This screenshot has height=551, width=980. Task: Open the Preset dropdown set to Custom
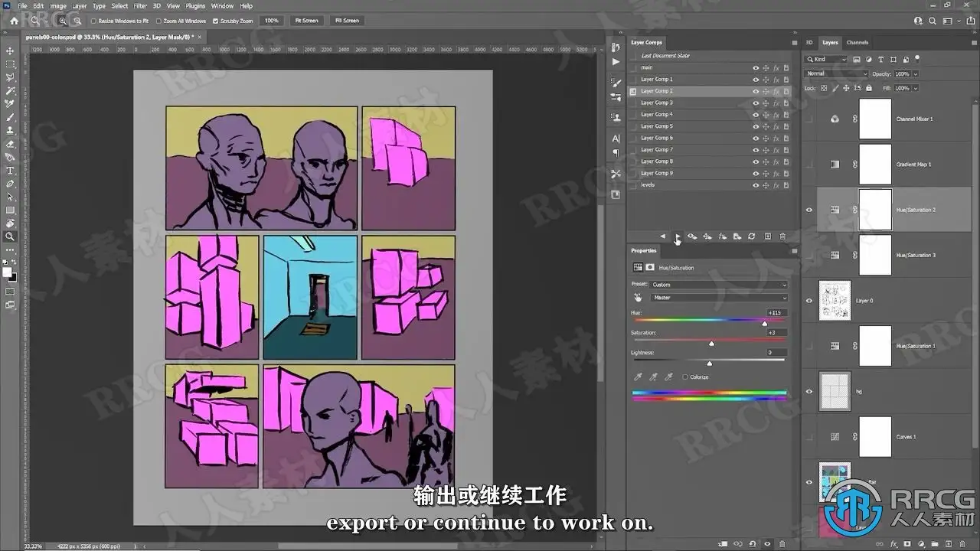point(718,285)
